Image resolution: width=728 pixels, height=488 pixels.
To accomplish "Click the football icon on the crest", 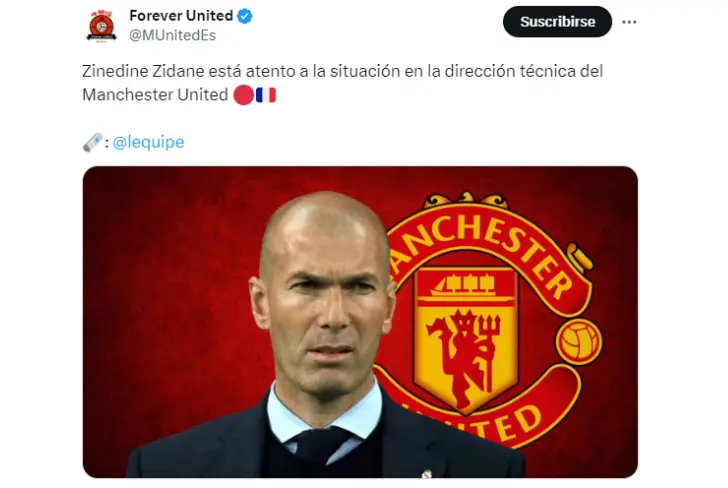I will [579, 342].
